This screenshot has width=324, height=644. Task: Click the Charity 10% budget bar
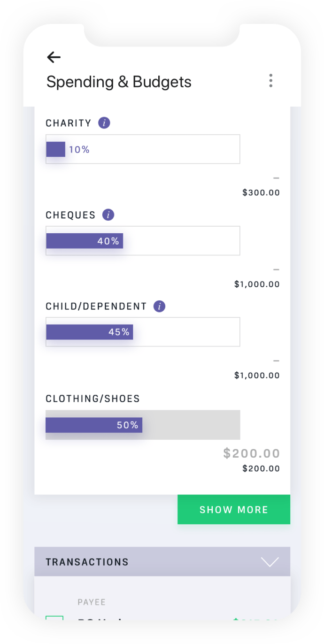click(143, 149)
